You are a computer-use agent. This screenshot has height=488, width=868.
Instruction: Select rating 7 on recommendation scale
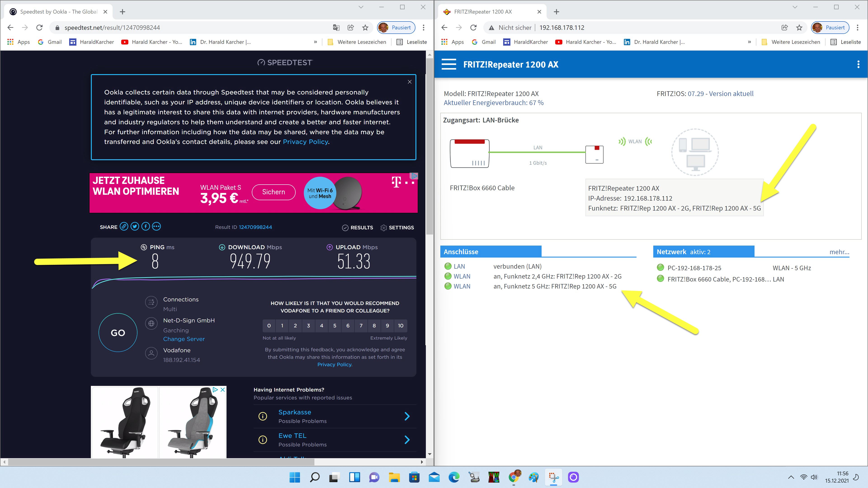tap(361, 326)
